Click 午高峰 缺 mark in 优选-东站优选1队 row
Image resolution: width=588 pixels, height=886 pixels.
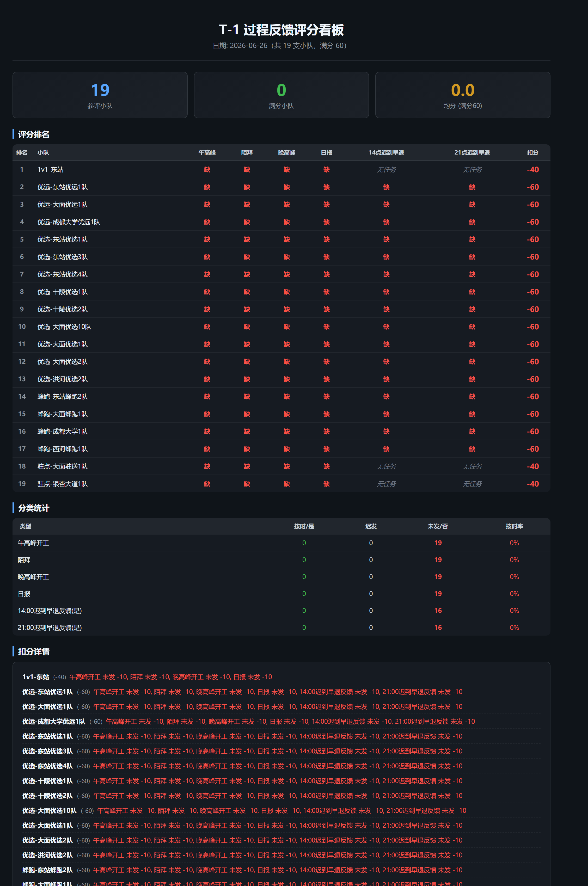pyautogui.click(x=207, y=239)
